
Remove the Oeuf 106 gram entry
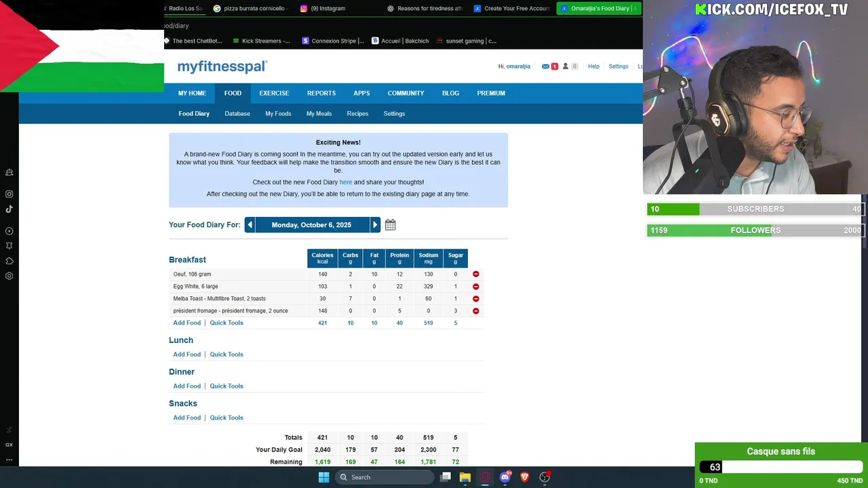point(475,274)
